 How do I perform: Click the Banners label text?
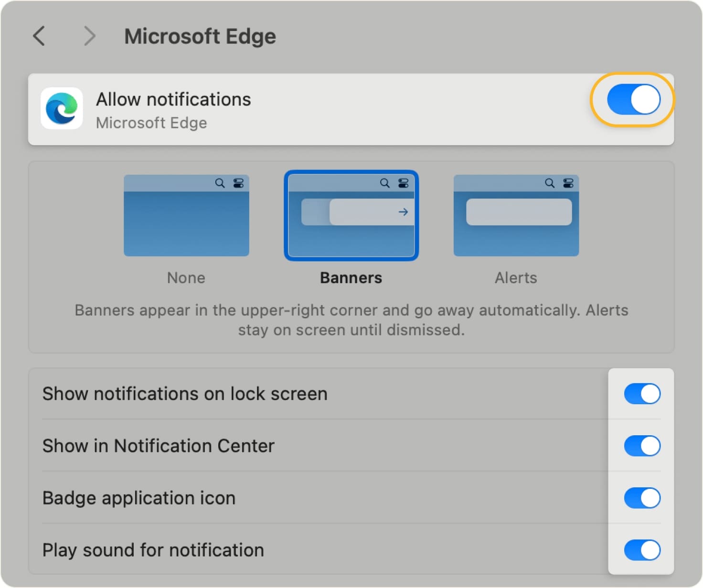[x=351, y=278]
